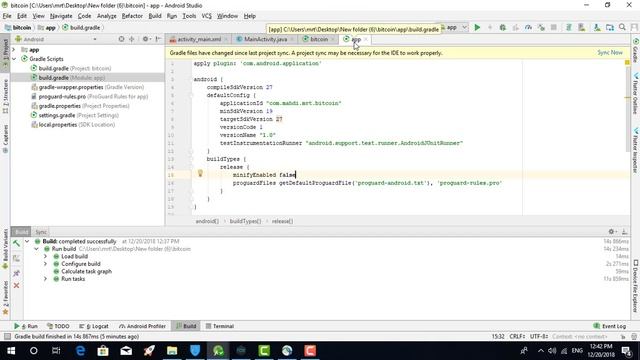Open the VCS menu
Image resolution: width=640 pixels, height=360 pixels.
[207, 16]
